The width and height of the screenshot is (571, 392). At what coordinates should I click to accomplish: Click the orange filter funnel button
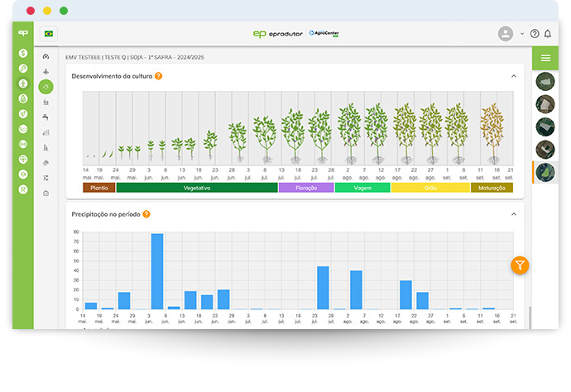pos(520,265)
